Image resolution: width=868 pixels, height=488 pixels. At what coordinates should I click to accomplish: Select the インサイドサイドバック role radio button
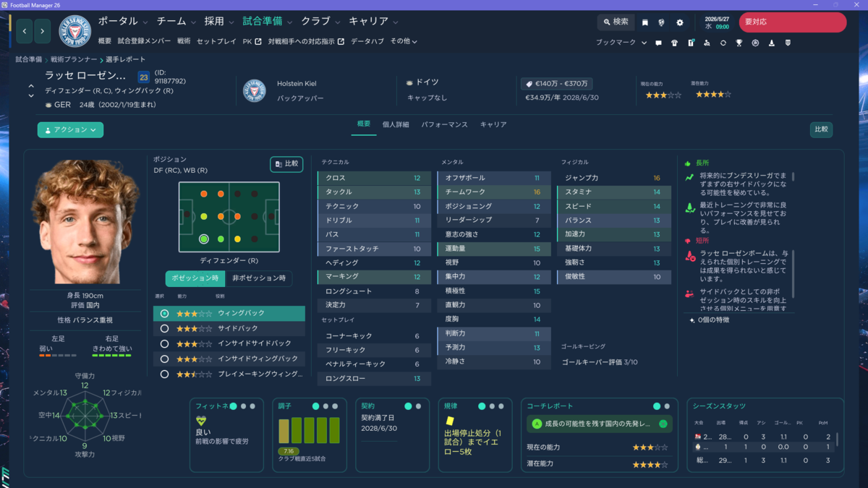coord(165,344)
